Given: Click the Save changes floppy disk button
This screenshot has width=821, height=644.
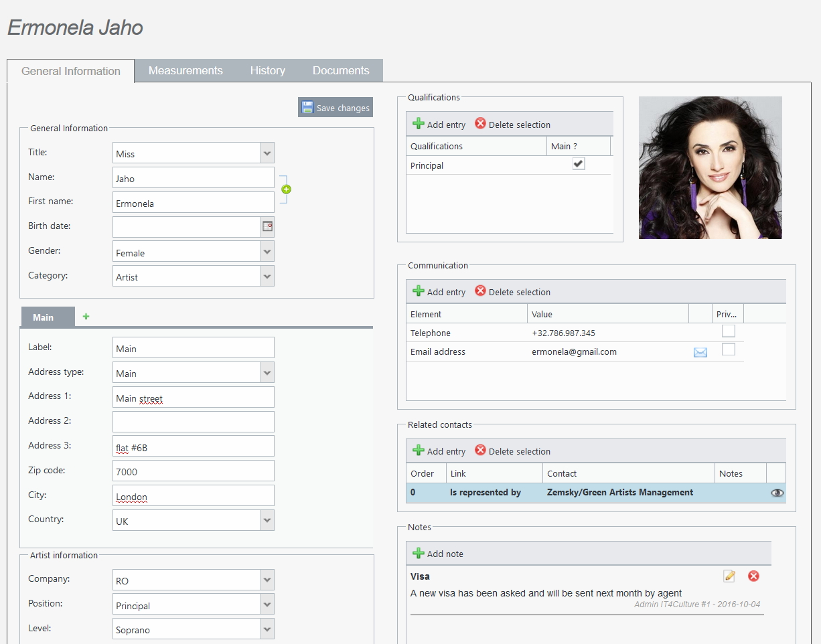Looking at the screenshot, I should 335,108.
